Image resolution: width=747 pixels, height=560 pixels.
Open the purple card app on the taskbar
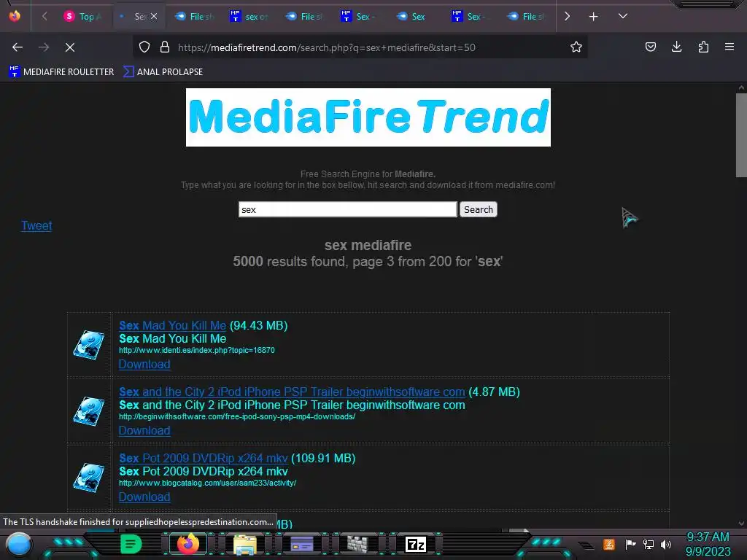(301, 544)
